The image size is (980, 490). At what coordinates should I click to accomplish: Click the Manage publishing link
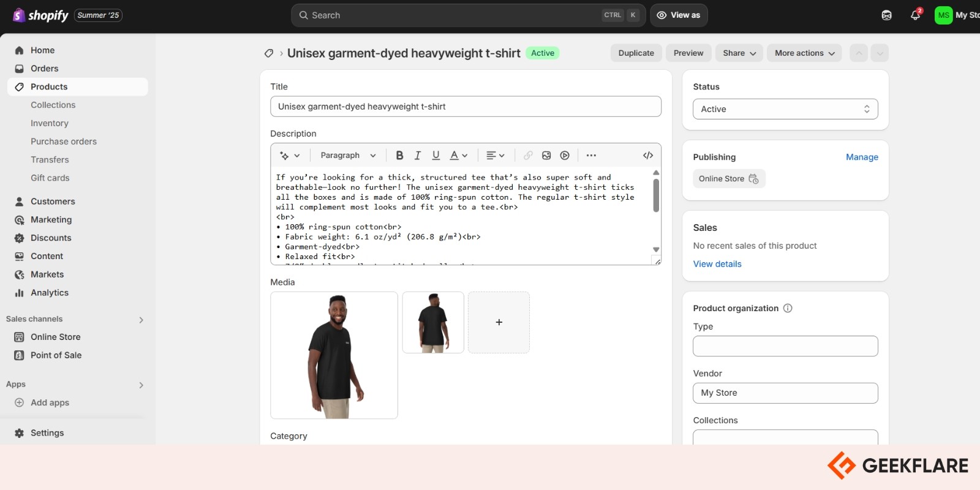pos(862,157)
